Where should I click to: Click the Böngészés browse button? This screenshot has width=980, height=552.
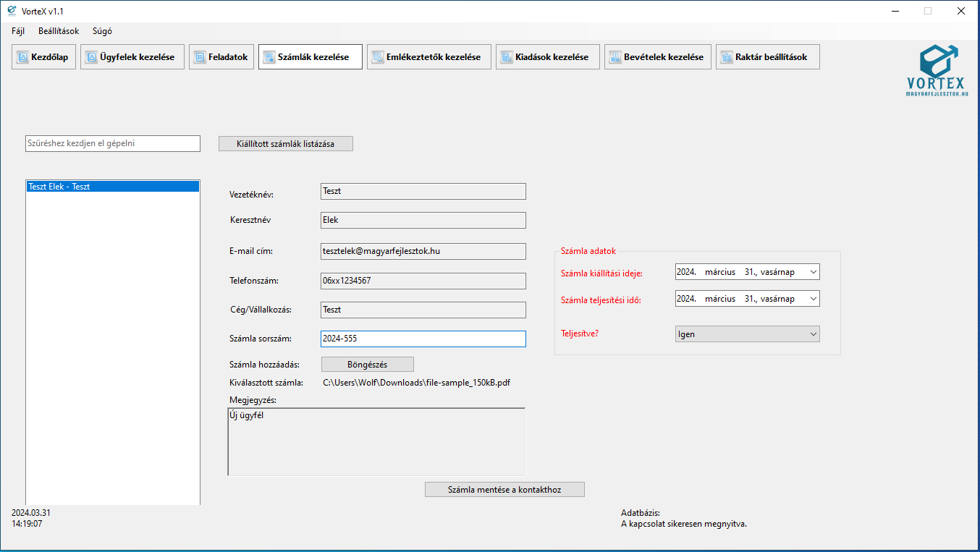pos(367,365)
